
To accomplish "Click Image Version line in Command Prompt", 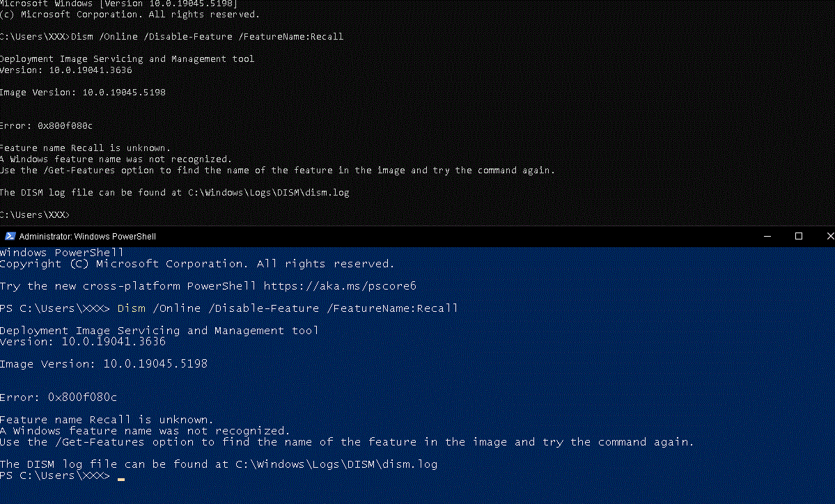I will tap(82, 93).
